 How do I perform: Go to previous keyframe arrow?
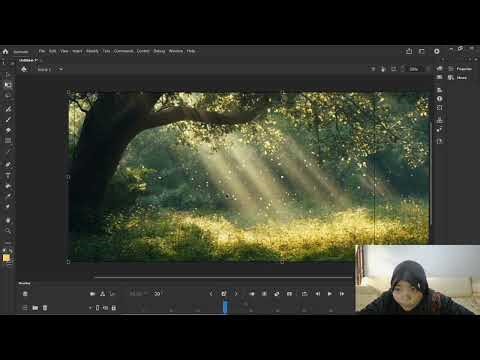[x=211, y=294]
